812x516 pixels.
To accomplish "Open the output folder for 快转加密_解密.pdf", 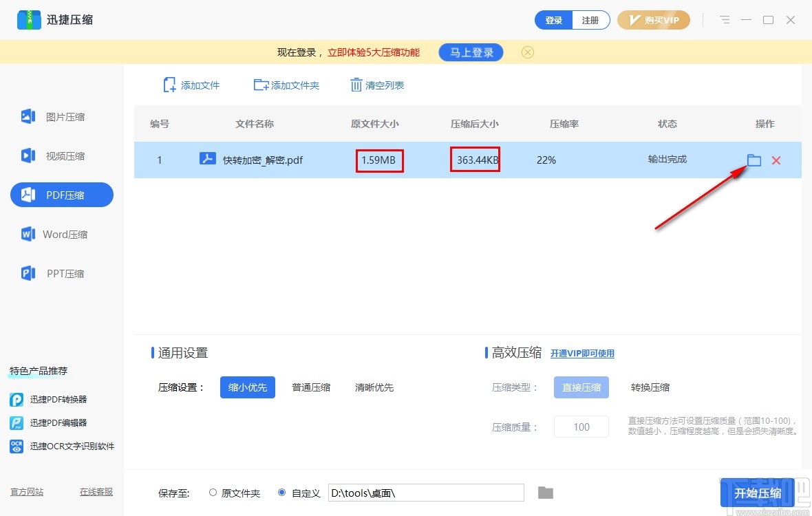I will click(x=754, y=160).
